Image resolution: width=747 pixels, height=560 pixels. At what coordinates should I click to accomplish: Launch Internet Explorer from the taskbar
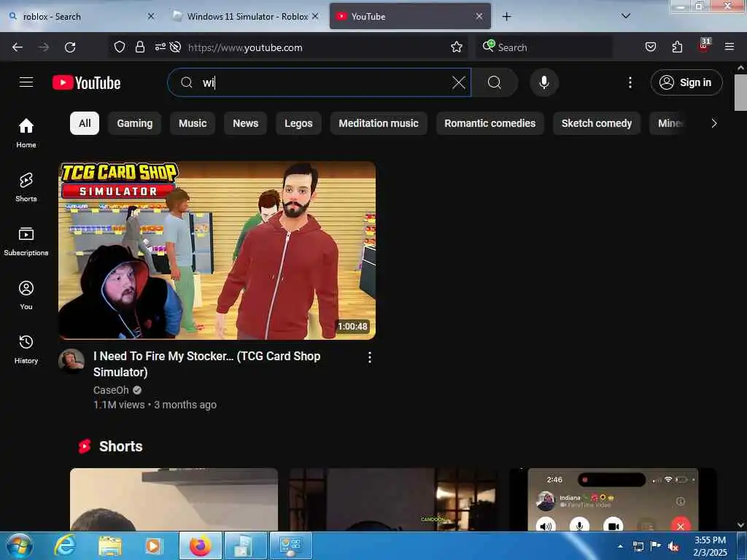[x=65, y=545]
